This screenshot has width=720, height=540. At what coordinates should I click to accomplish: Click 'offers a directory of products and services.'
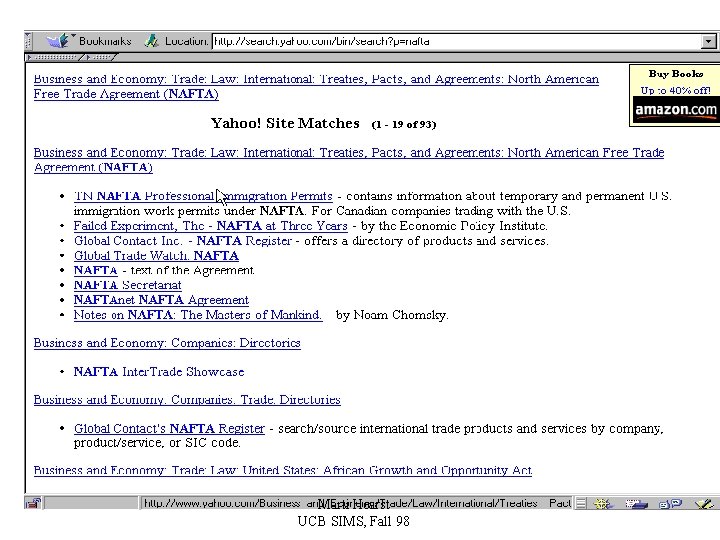coord(426,241)
